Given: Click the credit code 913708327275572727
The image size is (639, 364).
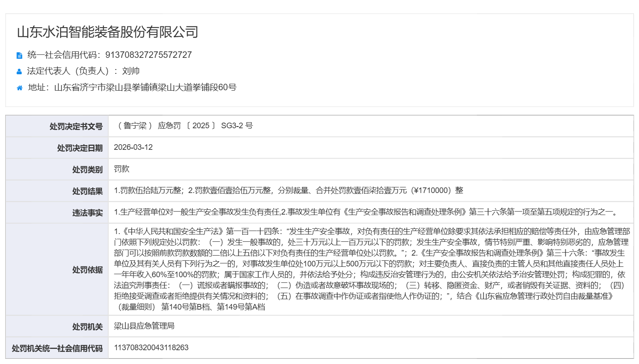Looking at the screenshot, I should 148,55.
